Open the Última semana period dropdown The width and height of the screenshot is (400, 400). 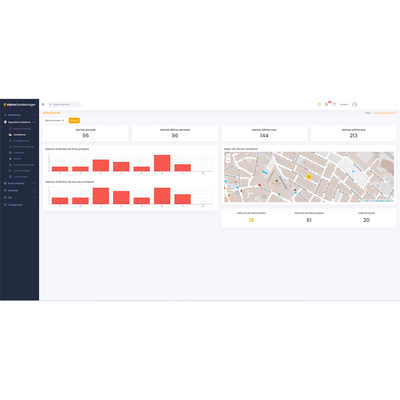[54, 120]
